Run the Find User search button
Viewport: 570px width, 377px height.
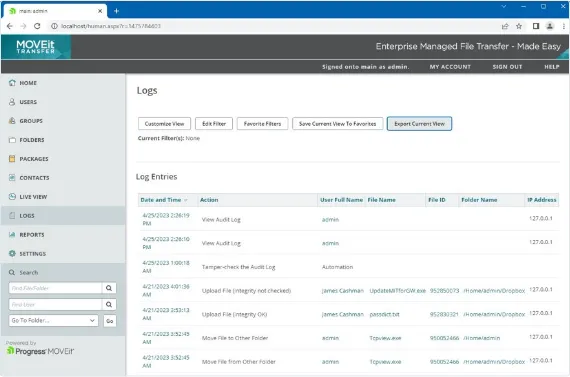click(x=109, y=304)
